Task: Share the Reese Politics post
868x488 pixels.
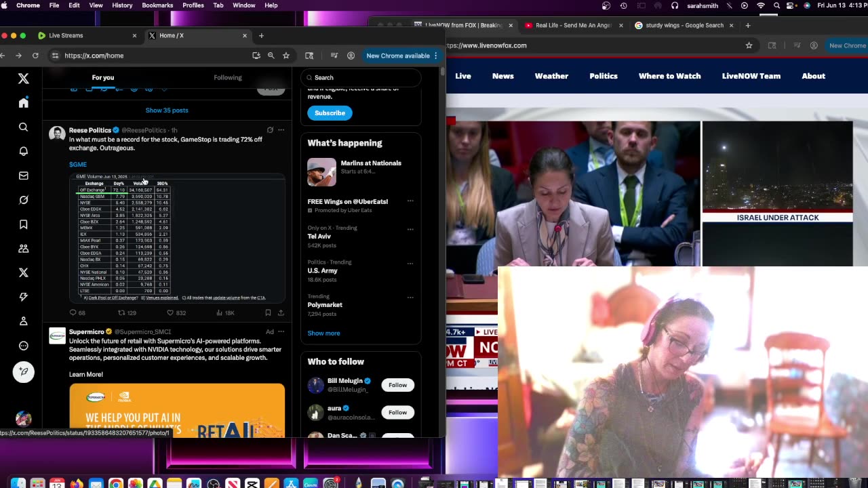Action: pyautogui.click(x=281, y=312)
